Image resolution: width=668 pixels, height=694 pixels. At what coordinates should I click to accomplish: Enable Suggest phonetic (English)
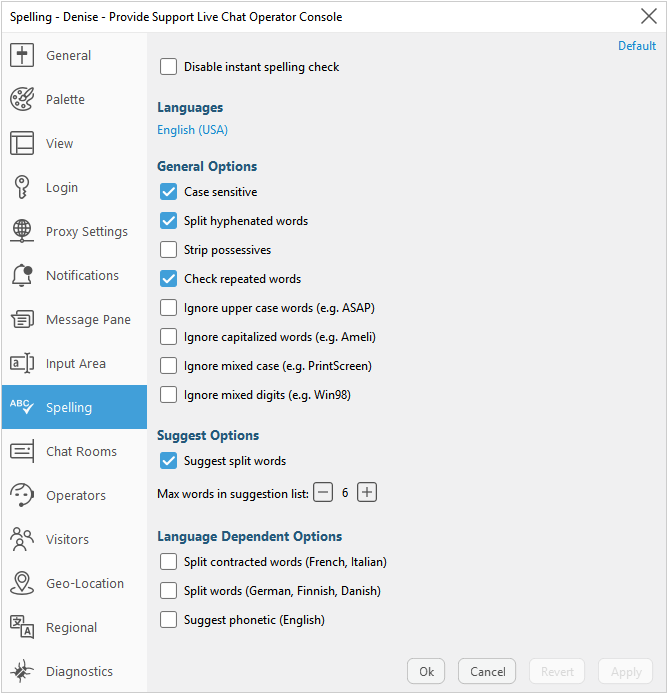pos(168,620)
